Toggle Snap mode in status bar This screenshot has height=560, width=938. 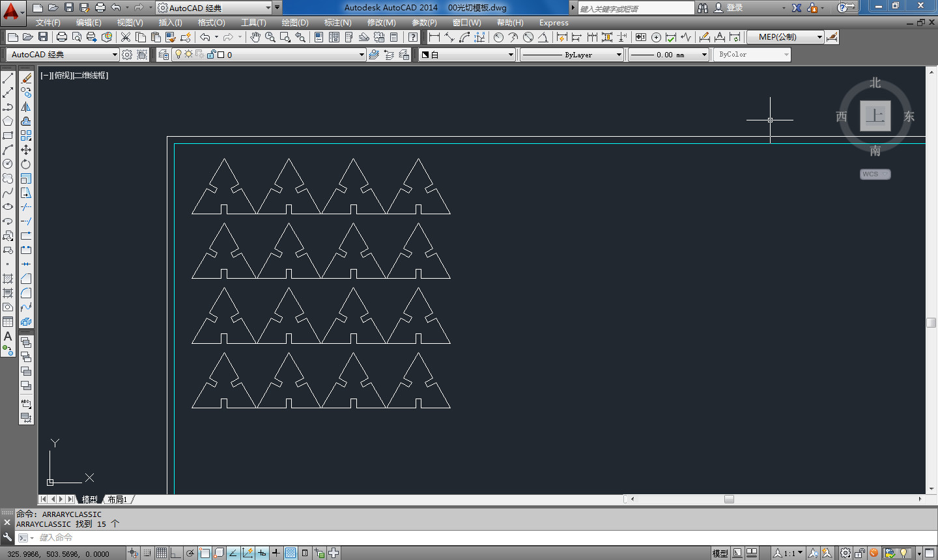tap(147, 553)
